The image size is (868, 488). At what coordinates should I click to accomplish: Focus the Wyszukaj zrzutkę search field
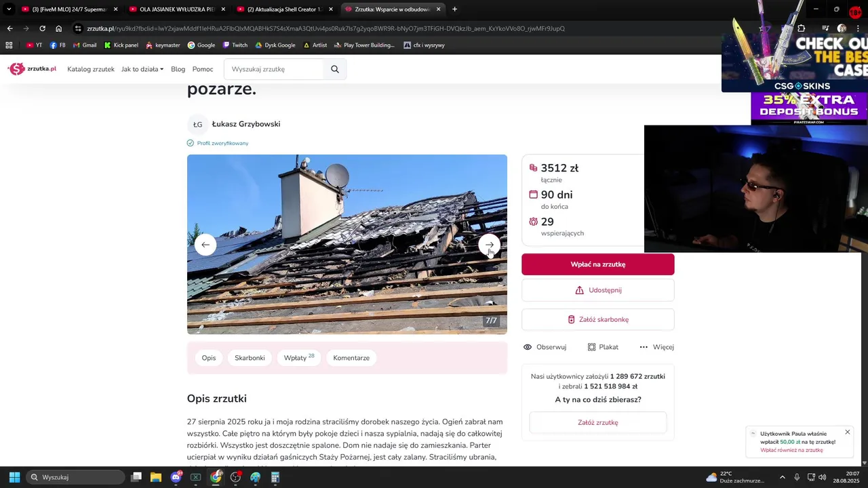[275, 69]
